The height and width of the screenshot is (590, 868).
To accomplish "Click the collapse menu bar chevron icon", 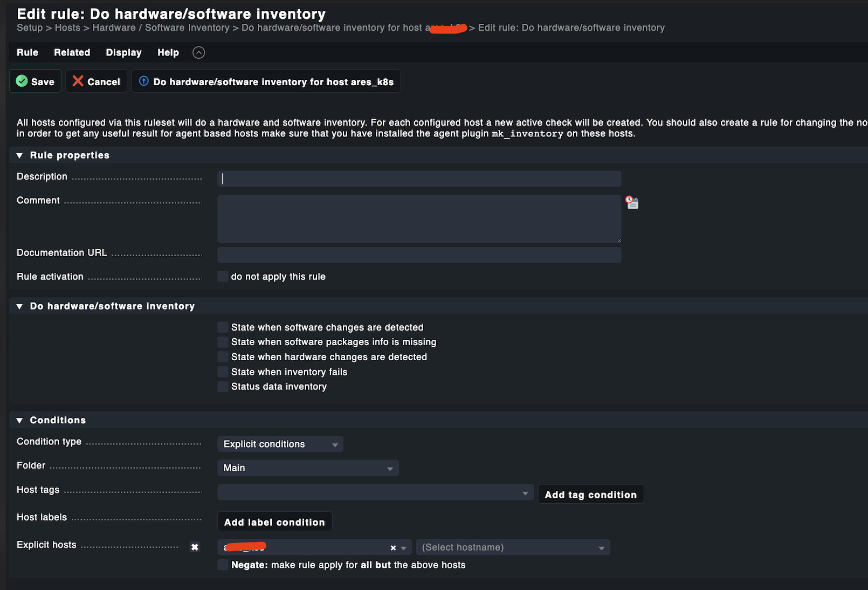I will click(199, 52).
